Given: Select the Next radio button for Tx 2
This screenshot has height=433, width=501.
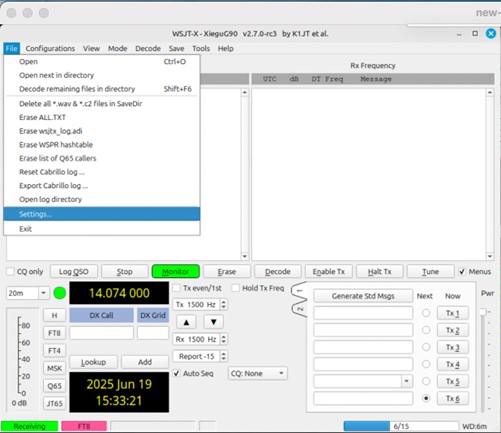Looking at the screenshot, I should 426,330.
